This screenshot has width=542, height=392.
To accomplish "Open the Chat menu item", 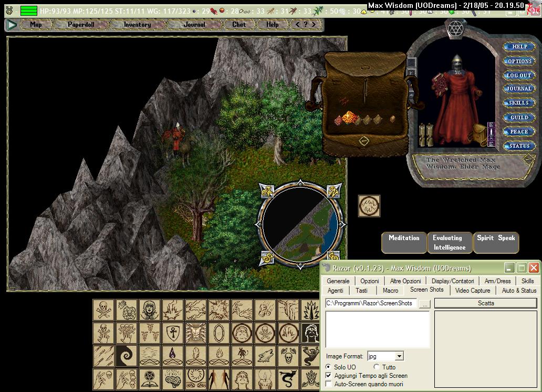I will (x=239, y=24).
